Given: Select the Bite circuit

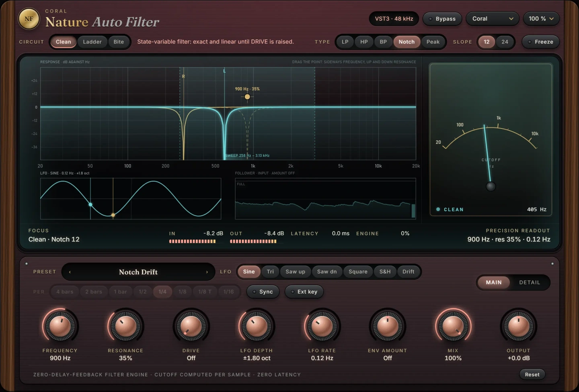Looking at the screenshot, I should coord(119,42).
